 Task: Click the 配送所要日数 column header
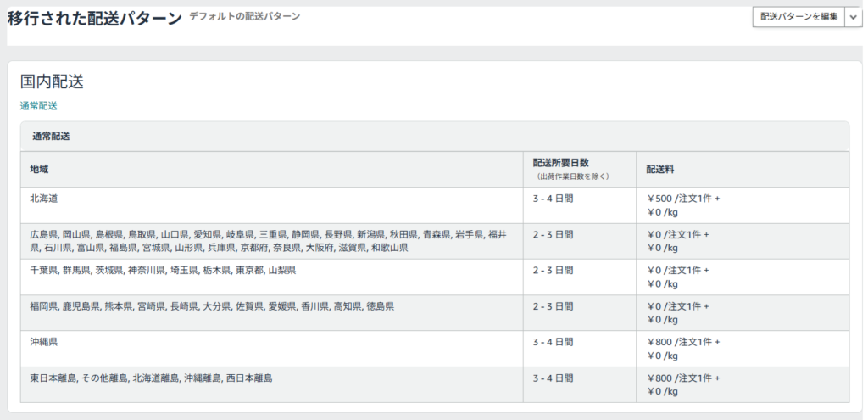coord(560,163)
